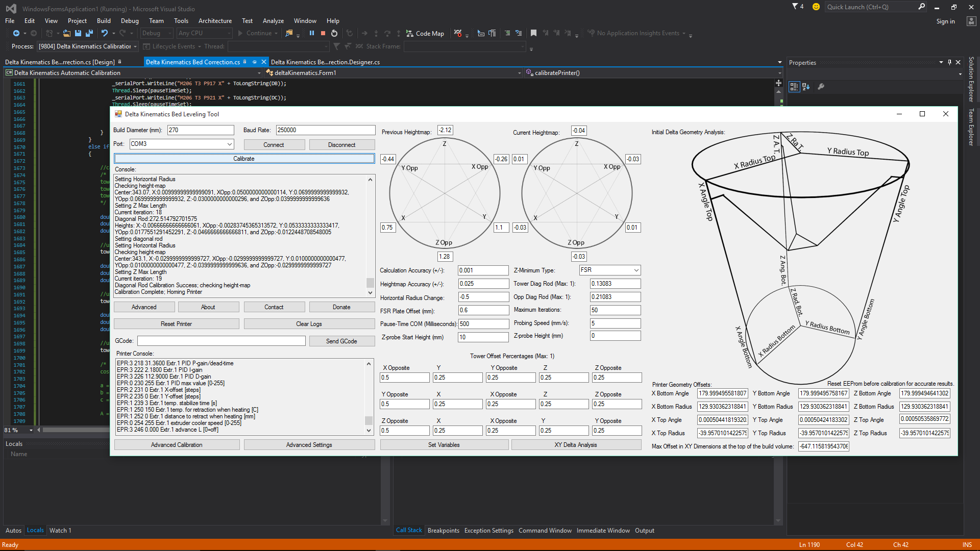Toggle a bookmark on current line
Viewport: 980px width, 551px height.
533,33
